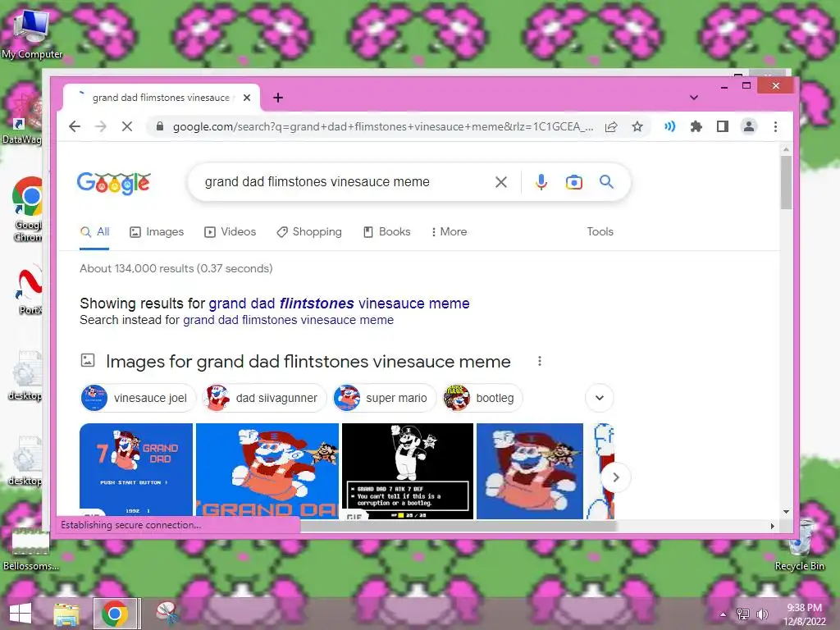Open 'Images for grand dad flintstones' heading
Image resolution: width=840 pixels, height=630 pixels.
pyautogui.click(x=308, y=362)
